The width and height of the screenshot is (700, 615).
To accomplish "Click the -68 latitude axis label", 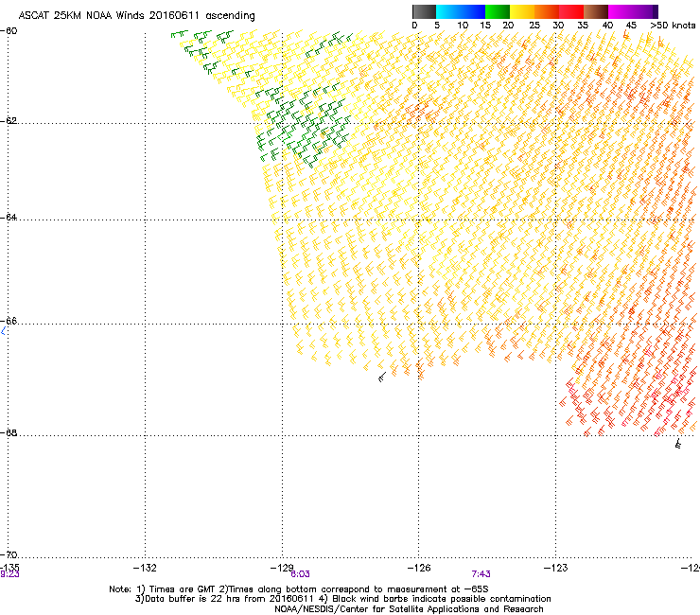I will pos(9,432).
